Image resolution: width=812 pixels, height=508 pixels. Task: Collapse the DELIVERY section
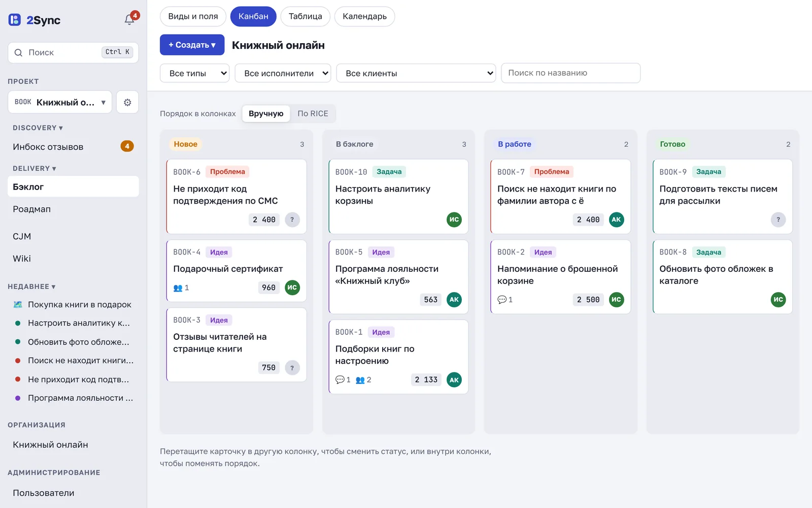coord(35,169)
